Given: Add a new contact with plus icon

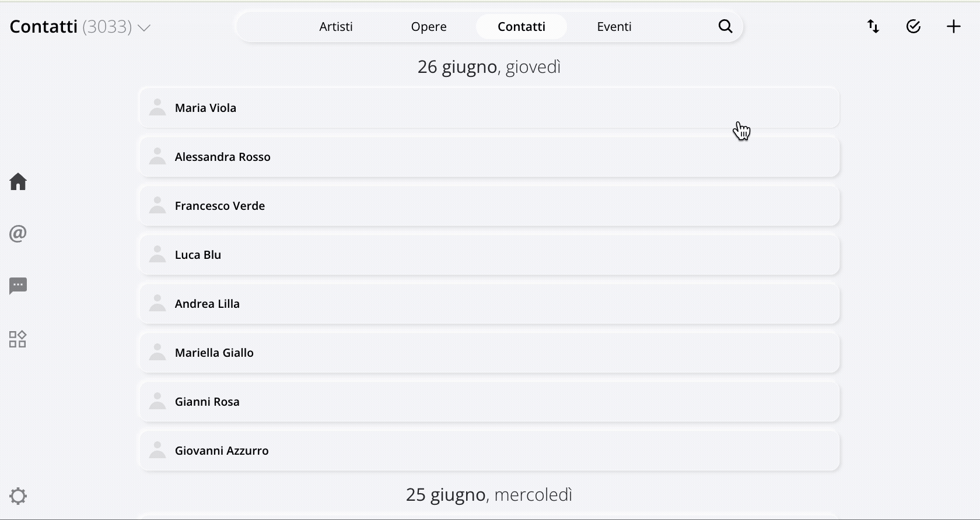Looking at the screenshot, I should point(954,26).
